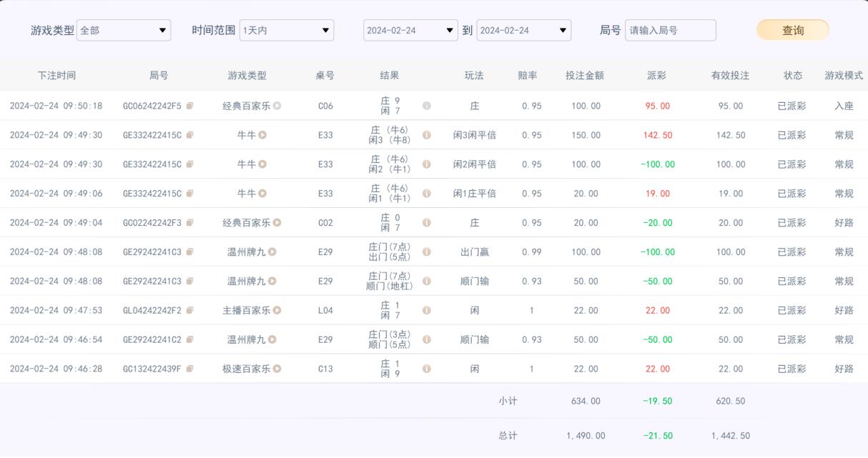Copy round number GC132422439F
This screenshot has height=458, width=868.
click(189, 369)
